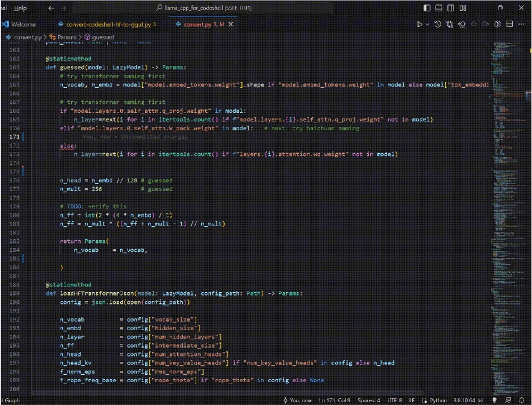Viewport: 532px width, 405px height.
Task: Open the Customize Layout icon
Action: tap(463, 8)
